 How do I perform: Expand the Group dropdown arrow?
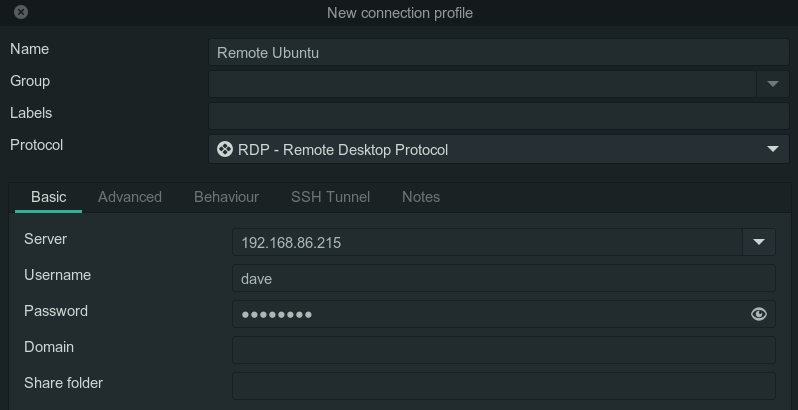(772, 84)
